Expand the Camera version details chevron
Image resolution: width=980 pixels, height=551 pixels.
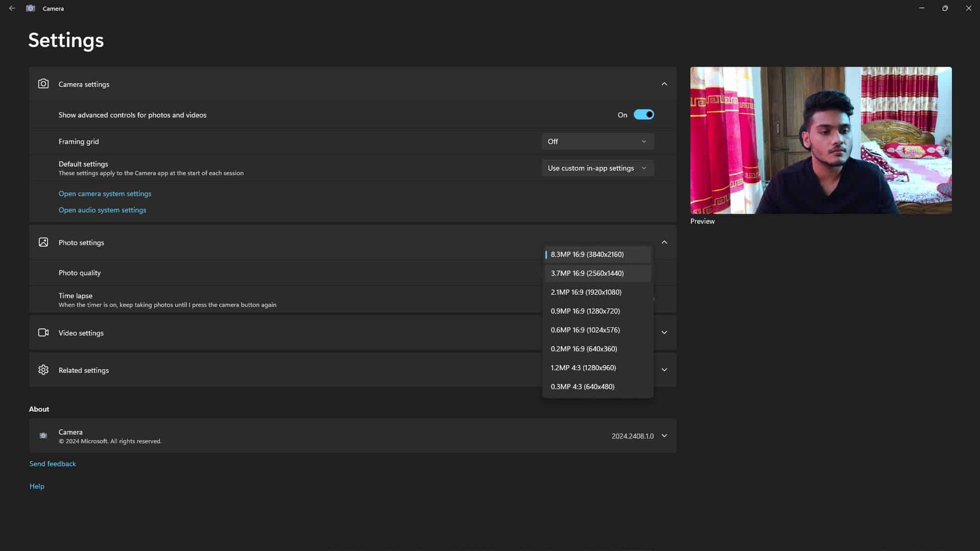(664, 436)
